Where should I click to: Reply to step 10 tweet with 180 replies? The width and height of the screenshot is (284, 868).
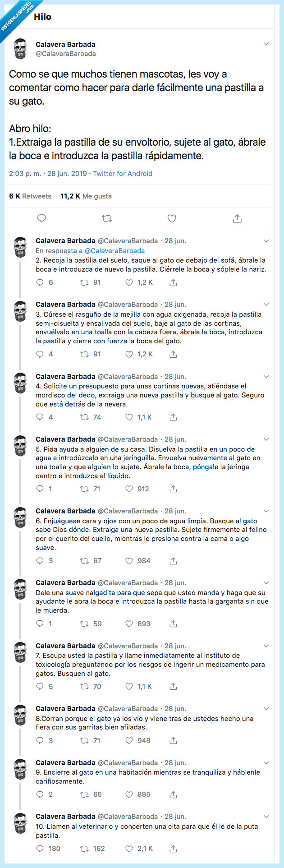[40, 849]
